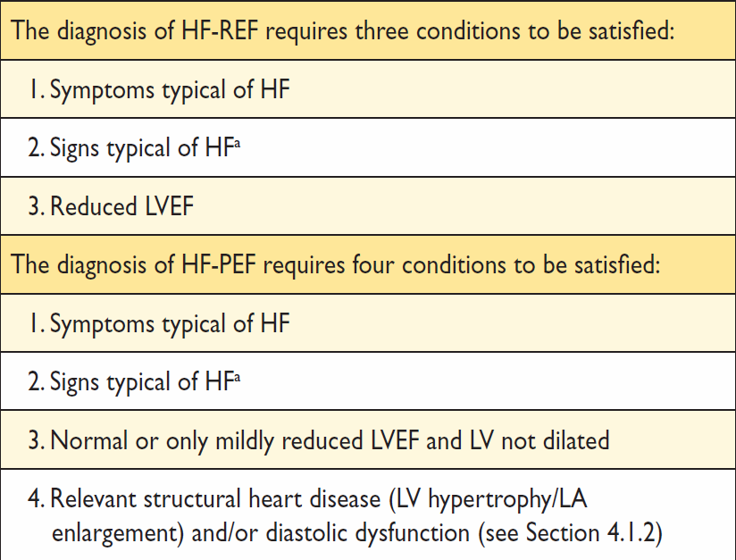Click the number '4.' before Relevant structural
The width and height of the screenshot is (736, 560).
pyautogui.click(x=37, y=498)
